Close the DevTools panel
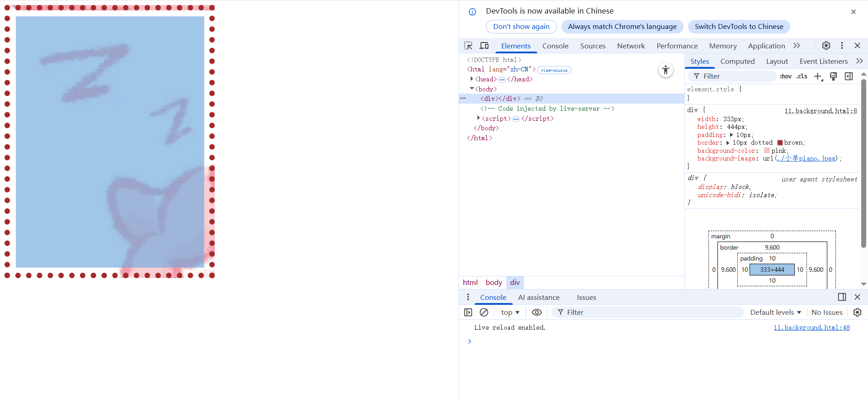The height and width of the screenshot is (398, 868). 857,46
